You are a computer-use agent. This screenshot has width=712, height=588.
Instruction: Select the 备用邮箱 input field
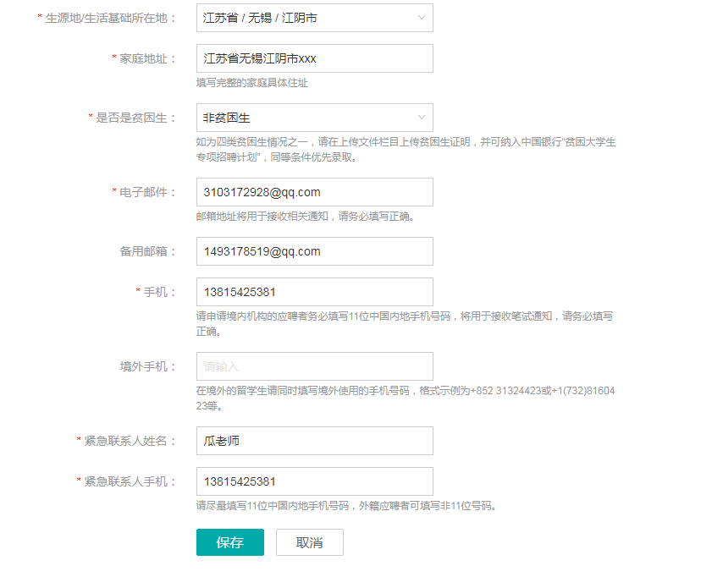tap(314, 251)
